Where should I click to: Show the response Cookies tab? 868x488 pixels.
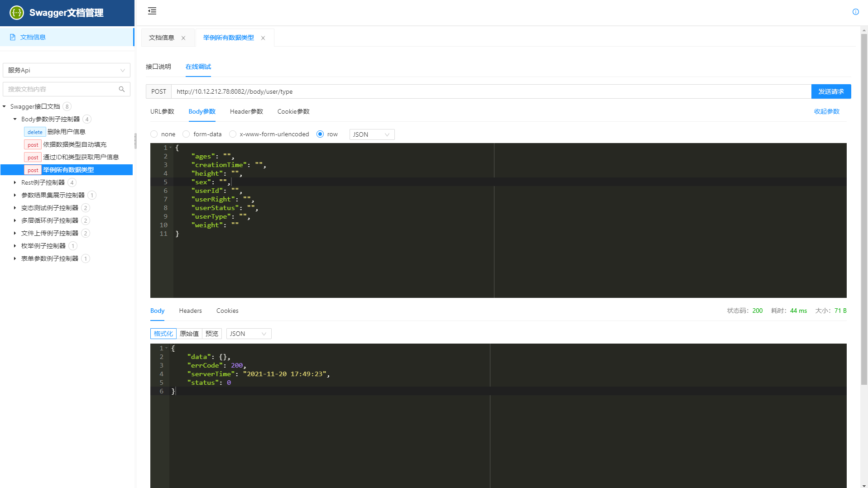click(x=227, y=311)
